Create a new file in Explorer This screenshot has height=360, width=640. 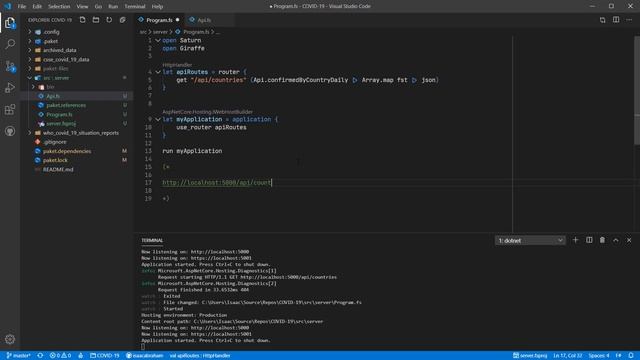click(x=82, y=20)
